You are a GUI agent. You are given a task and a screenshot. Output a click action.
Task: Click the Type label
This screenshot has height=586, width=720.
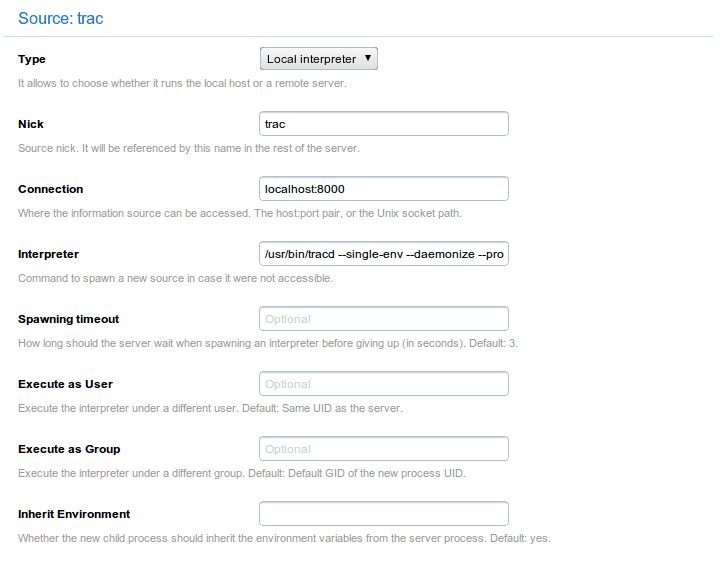pos(32,60)
